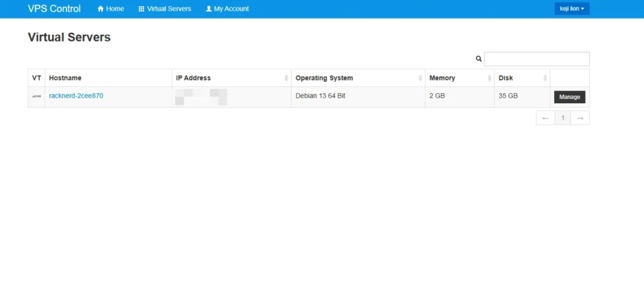This screenshot has width=644, height=284.
Task: Go to previous page with left arrow
Action: coord(545,118)
